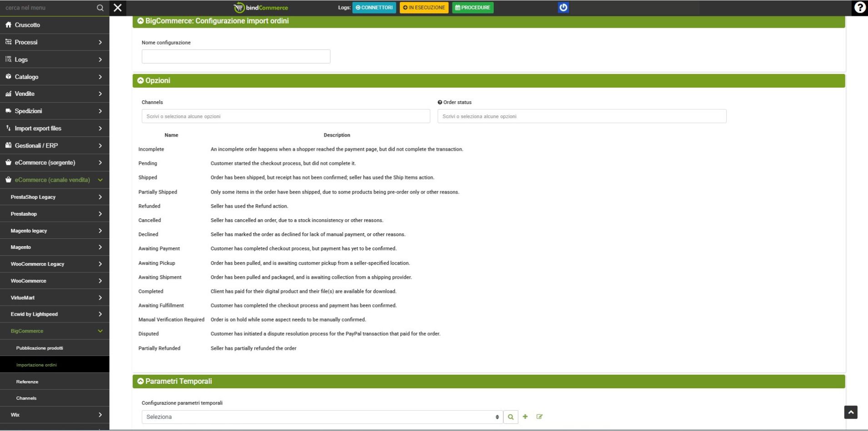The height and width of the screenshot is (431, 868).
Task: Close the sidebar with the X icon
Action: pos(118,8)
